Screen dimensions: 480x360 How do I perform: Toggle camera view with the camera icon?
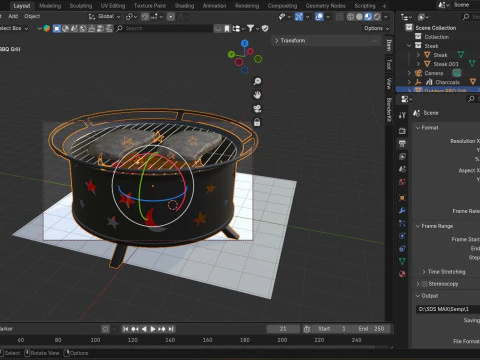(257, 109)
